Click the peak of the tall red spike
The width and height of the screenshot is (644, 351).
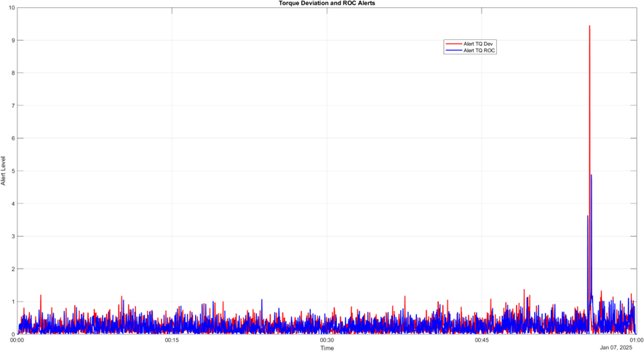tap(589, 26)
